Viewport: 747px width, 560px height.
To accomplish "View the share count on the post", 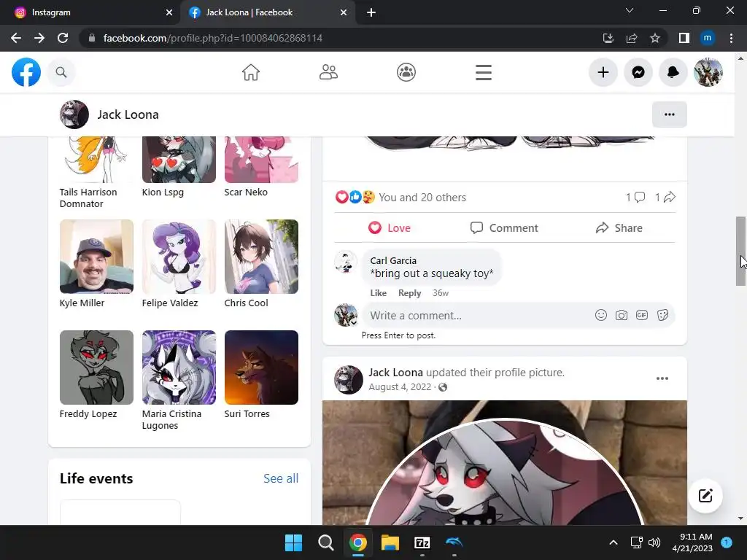I will (x=665, y=197).
